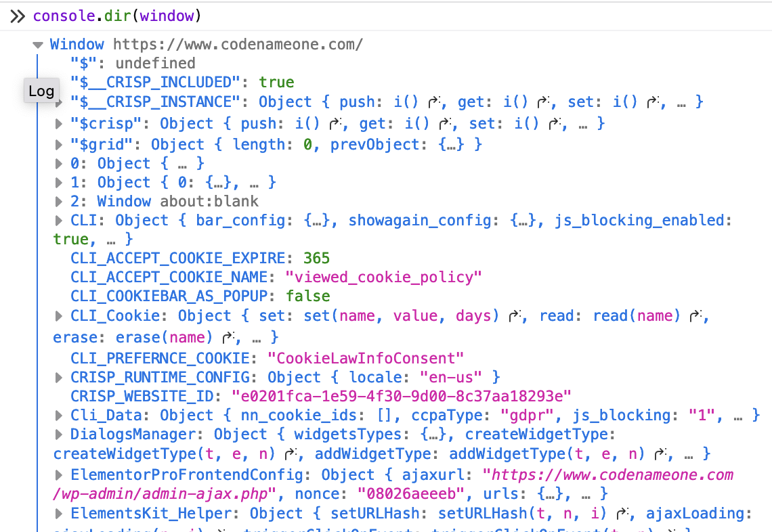
Task: Jump to definition of $__CRISP_INSTANCE get function
Action: click(x=543, y=102)
